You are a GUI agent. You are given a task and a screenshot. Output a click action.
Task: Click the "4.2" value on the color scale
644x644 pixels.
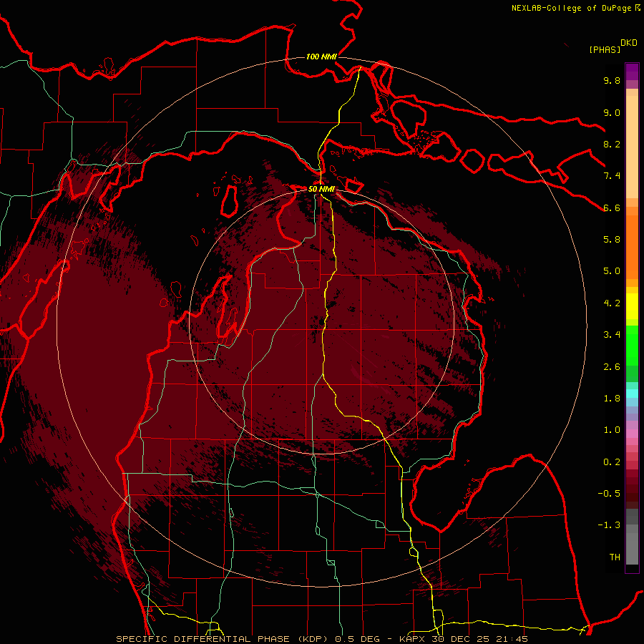[x=612, y=303]
